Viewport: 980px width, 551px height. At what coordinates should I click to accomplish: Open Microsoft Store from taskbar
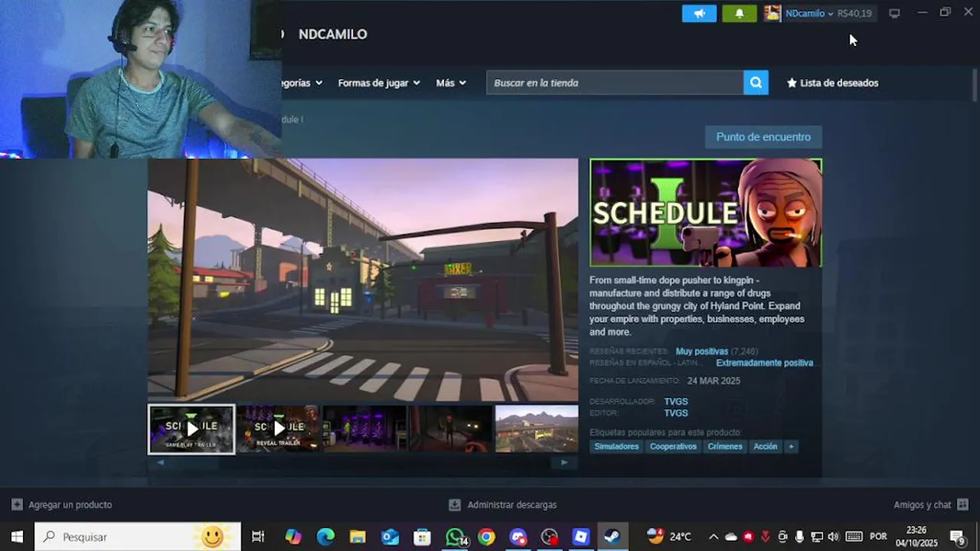[422, 536]
